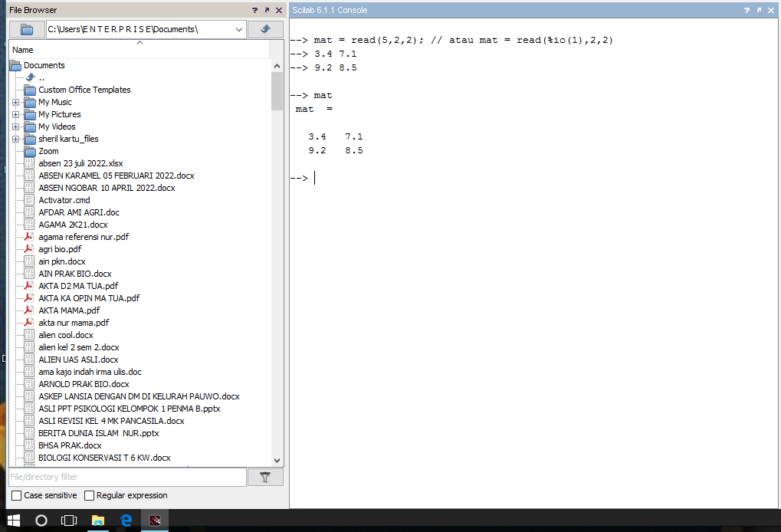This screenshot has width=781, height=532.
Task: Click the read(5,2,2) command line in console
Action: tap(451, 41)
